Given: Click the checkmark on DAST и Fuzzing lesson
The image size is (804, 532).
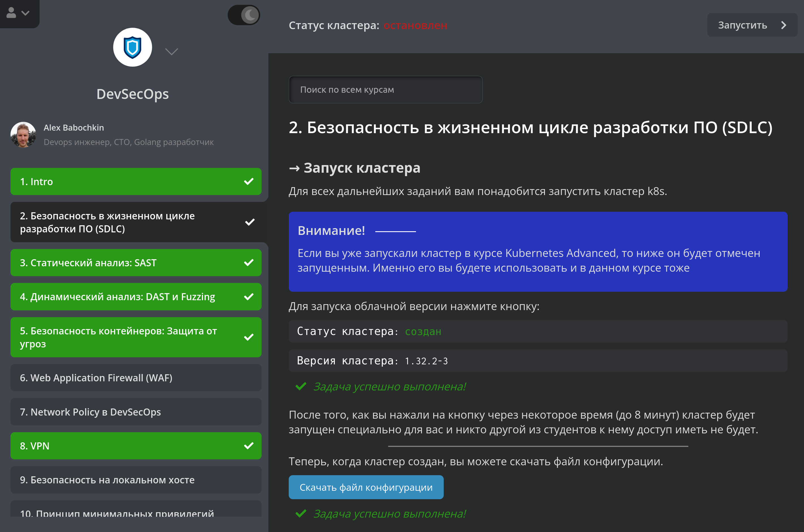Looking at the screenshot, I should 249,297.
